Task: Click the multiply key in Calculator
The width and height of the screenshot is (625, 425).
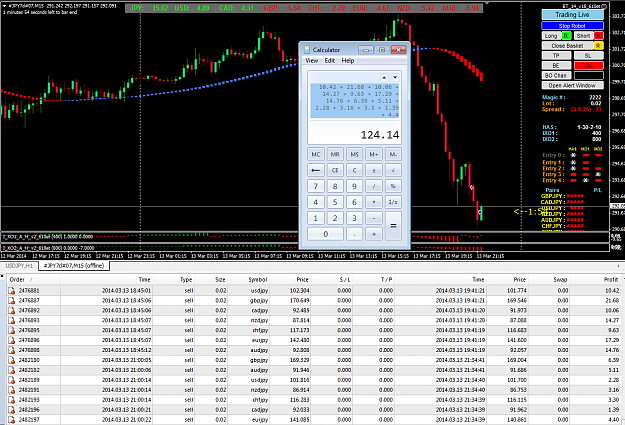Action: (374, 202)
